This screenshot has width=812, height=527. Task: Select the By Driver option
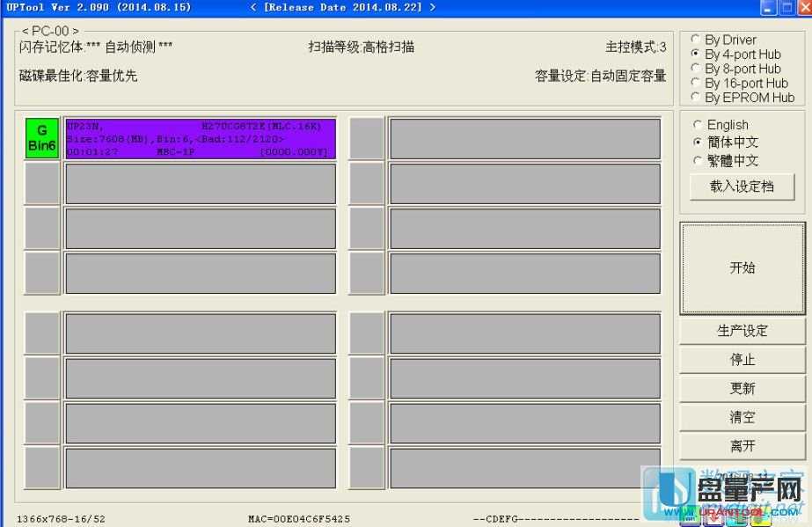tap(697, 40)
